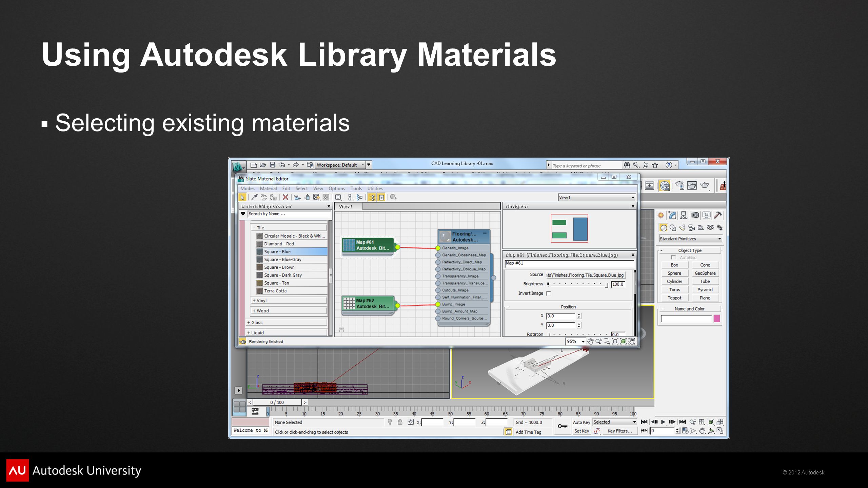Click the red X Delete Selected icon

tap(285, 197)
